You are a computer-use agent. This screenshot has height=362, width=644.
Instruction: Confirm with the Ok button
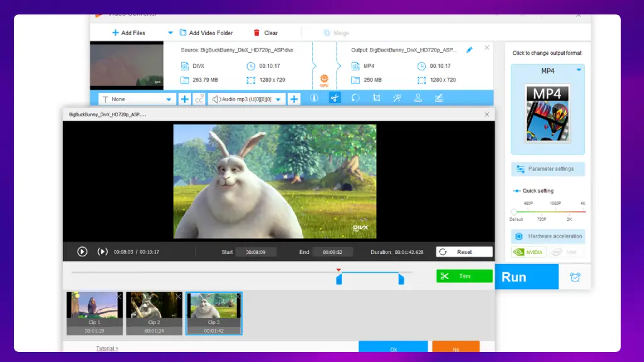(x=393, y=347)
